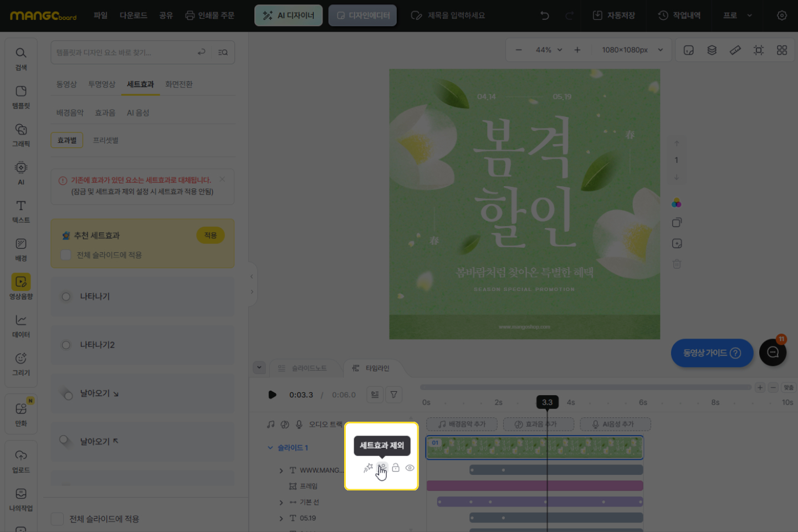The image size is (798, 532).
Task: Click the lock icon on slide track
Action: 396,468
